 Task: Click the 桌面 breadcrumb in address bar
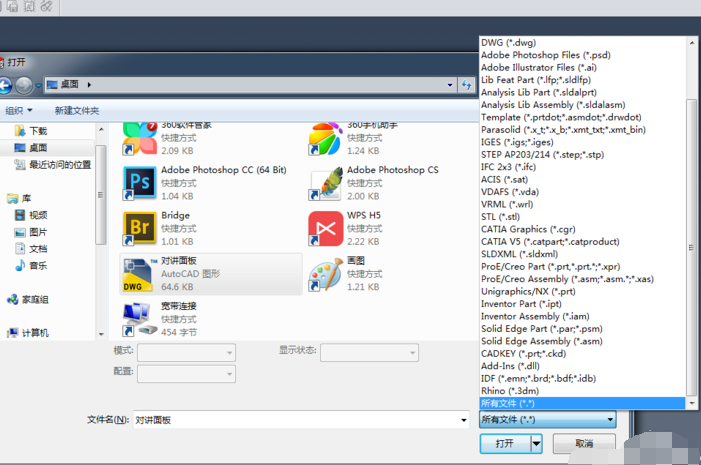coord(69,84)
